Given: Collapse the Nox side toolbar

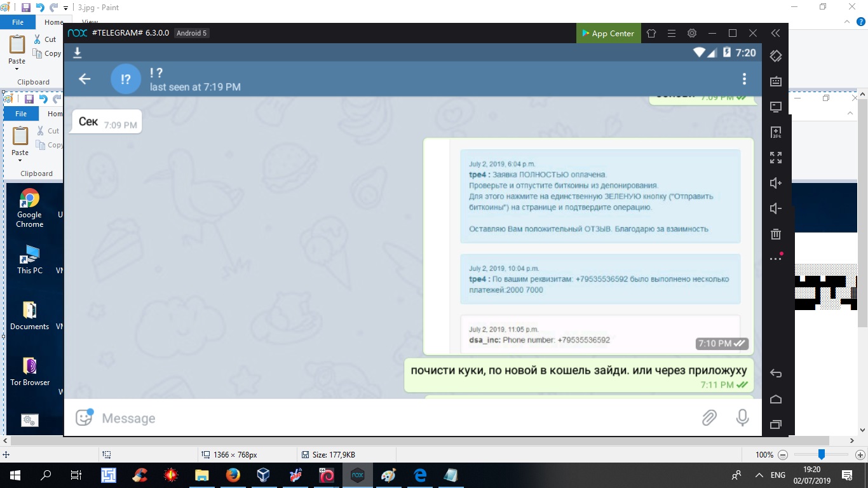Looking at the screenshot, I should pos(775,33).
